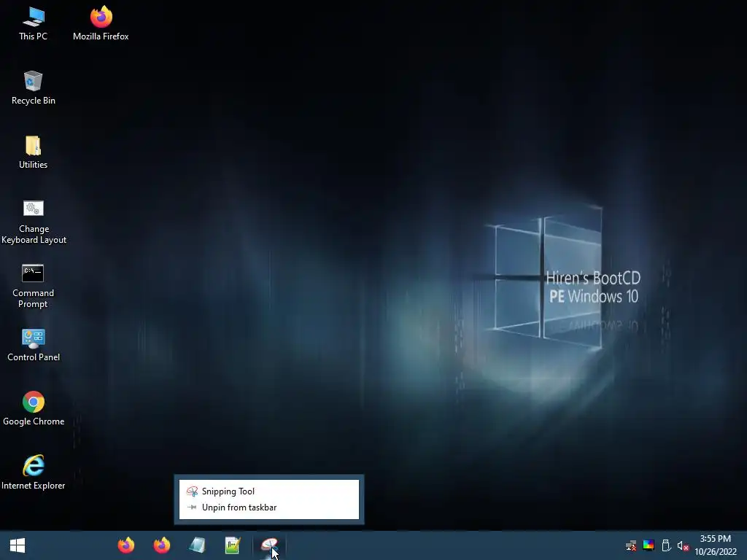Screen dimensions: 747x560
Task: Click the USB safely remove tray icon
Action: click(666, 545)
